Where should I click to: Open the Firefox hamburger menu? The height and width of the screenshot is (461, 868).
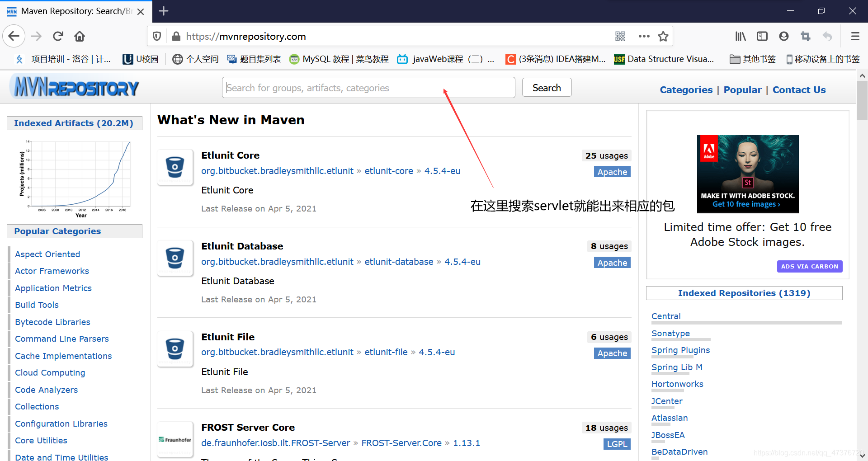[x=855, y=36]
